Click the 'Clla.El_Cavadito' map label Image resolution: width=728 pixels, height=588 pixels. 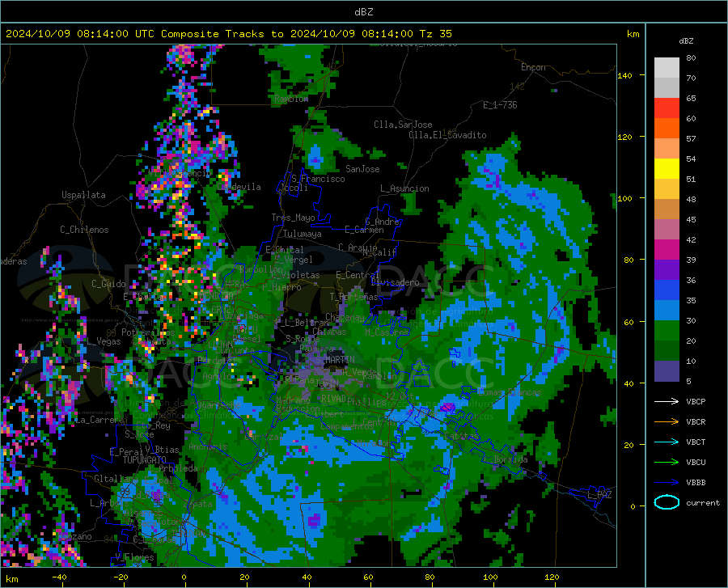click(x=447, y=135)
